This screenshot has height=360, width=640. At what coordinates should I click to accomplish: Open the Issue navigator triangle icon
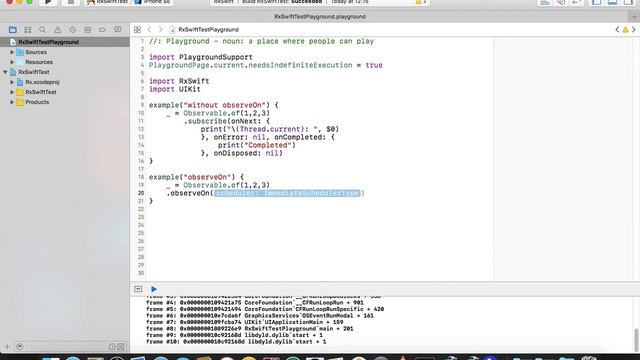click(x=58, y=29)
